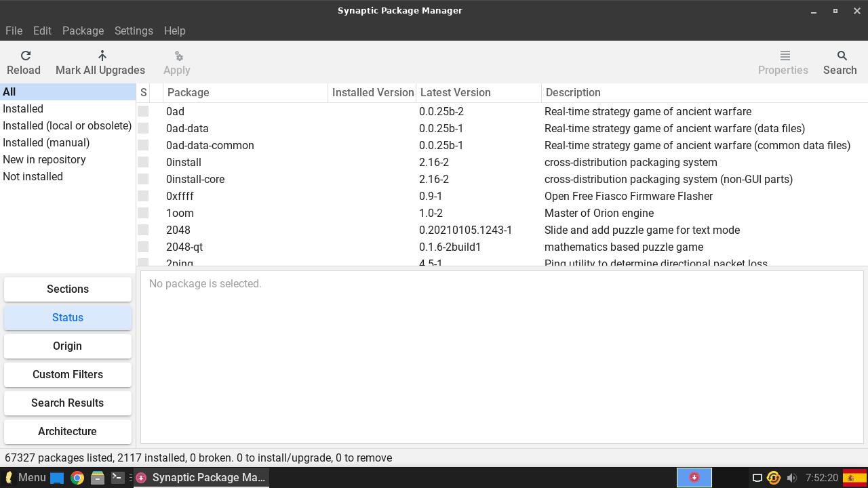
Task: Open the file manager taskbar icon
Action: coord(98,478)
